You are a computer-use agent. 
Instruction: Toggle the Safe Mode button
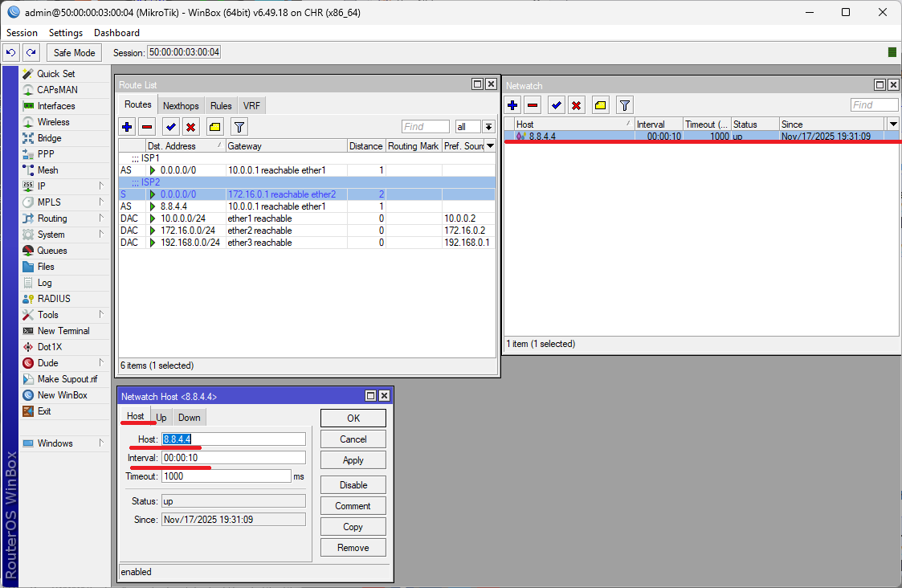click(74, 52)
